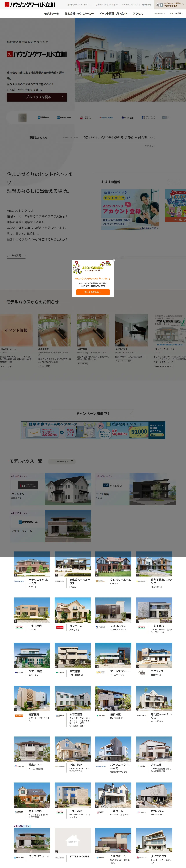Click the レスコハウス logo in maker strip
This screenshot has width=186, height=868.
point(148,118)
